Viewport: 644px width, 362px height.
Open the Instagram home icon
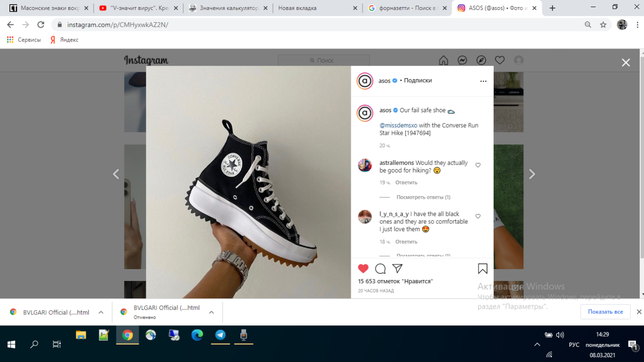point(444,60)
